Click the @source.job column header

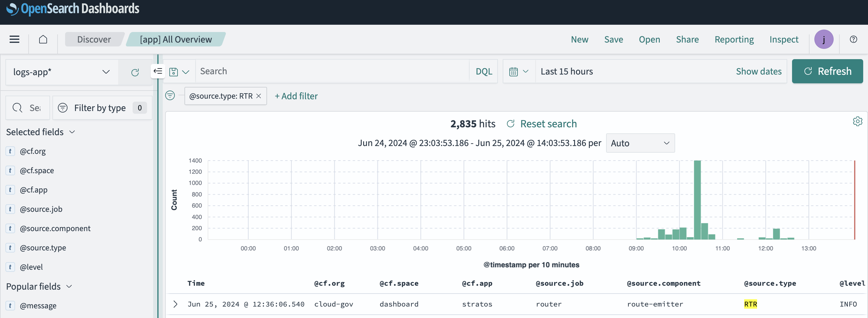coord(559,283)
